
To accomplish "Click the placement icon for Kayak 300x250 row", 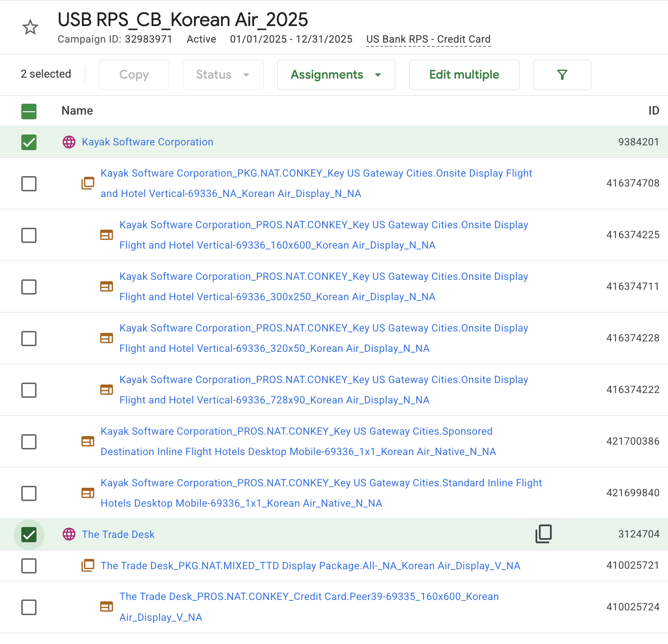I will tap(107, 286).
